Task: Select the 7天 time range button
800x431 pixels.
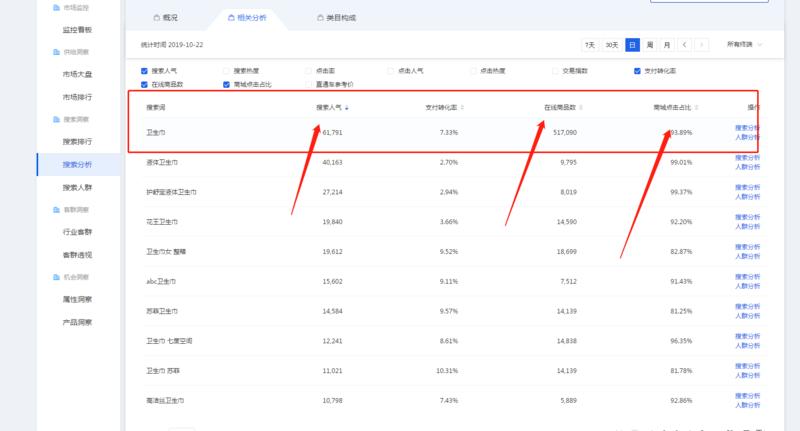Action: point(590,45)
